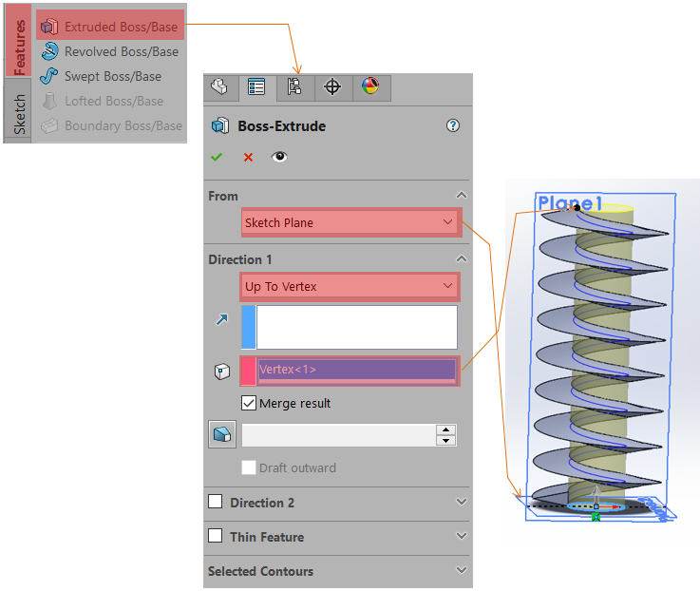Toggle detailed preview eye icon

coord(279,157)
